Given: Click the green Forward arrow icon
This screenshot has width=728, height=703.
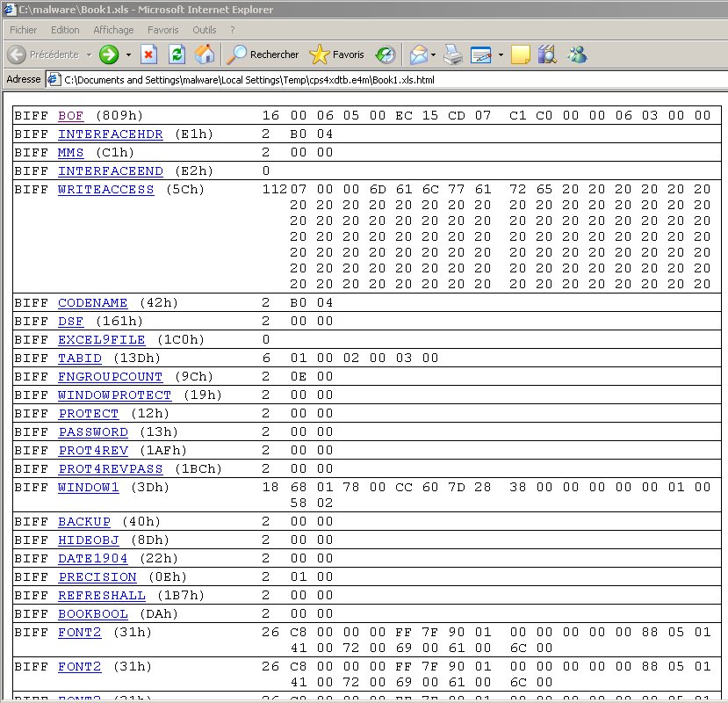Looking at the screenshot, I should pyautogui.click(x=109, y=54).
